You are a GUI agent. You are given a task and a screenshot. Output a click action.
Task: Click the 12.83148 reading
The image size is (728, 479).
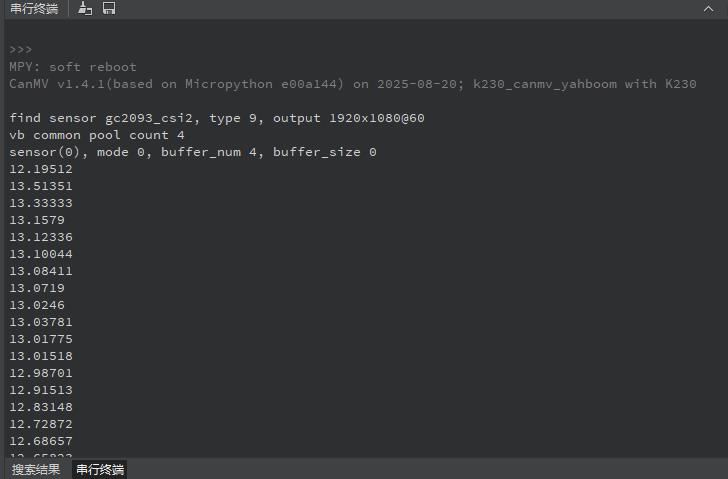(41, 407)
